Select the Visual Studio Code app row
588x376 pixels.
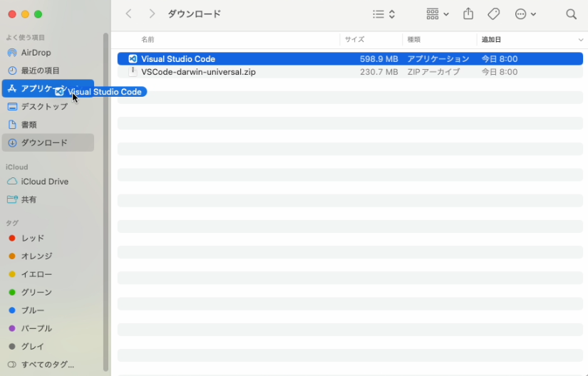[350, 59]
